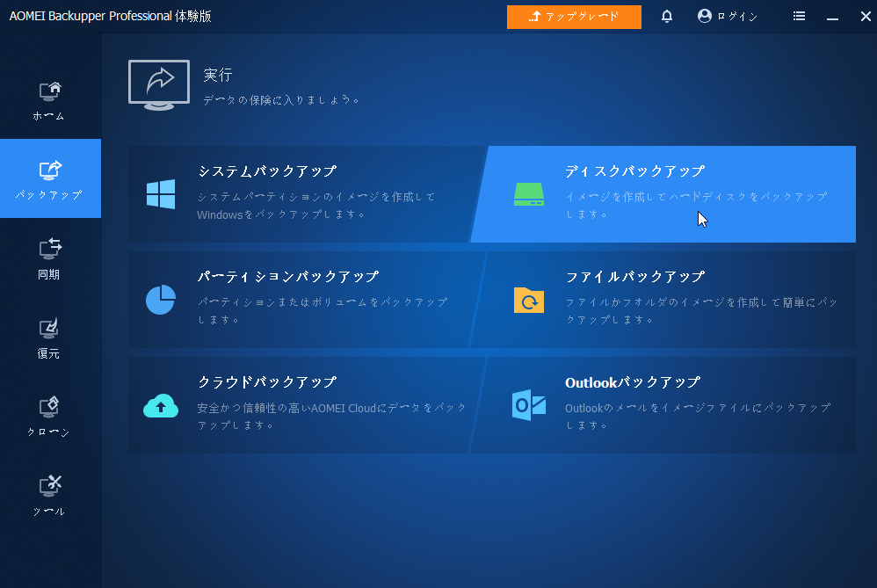Click the pie chart partition backup icon
This screenshot has width=877, height=588.
(161, 300)
